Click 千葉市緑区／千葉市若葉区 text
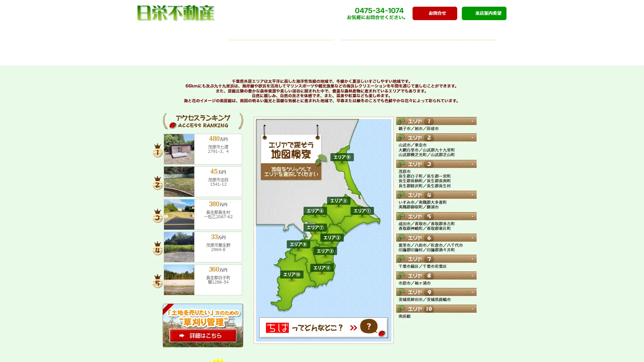 pyautogui.click(x=423, y=266)
